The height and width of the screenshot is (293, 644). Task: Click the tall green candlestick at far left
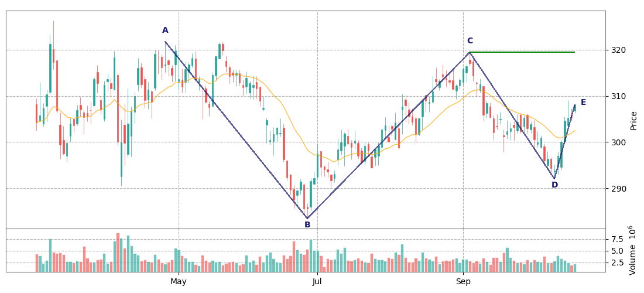click(50, 68)
